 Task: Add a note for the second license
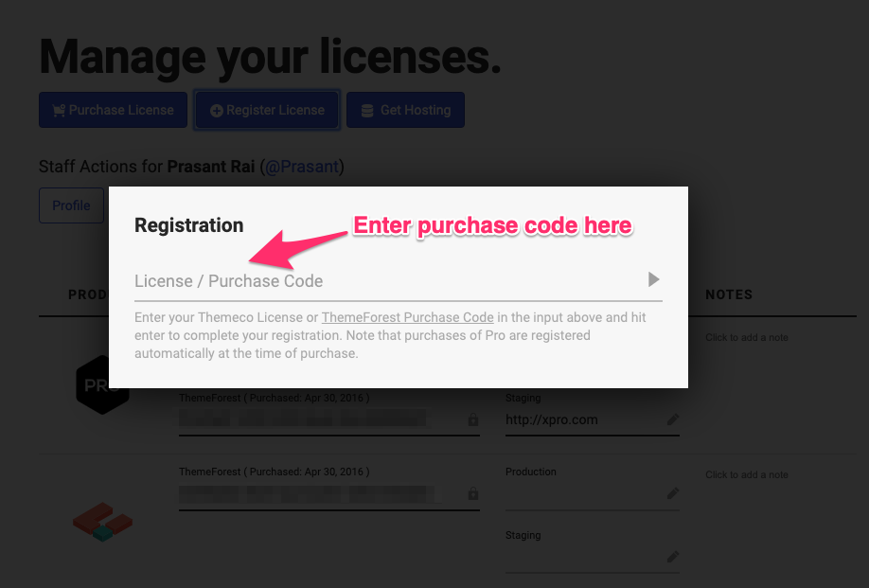pyautogui.click(x=747, y=475)
